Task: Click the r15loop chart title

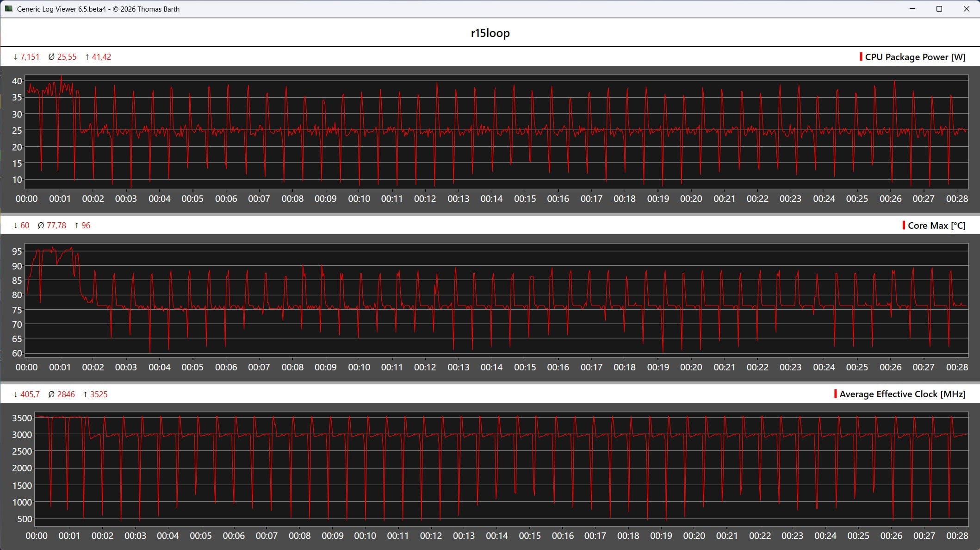Action: [x=490, y=33]
